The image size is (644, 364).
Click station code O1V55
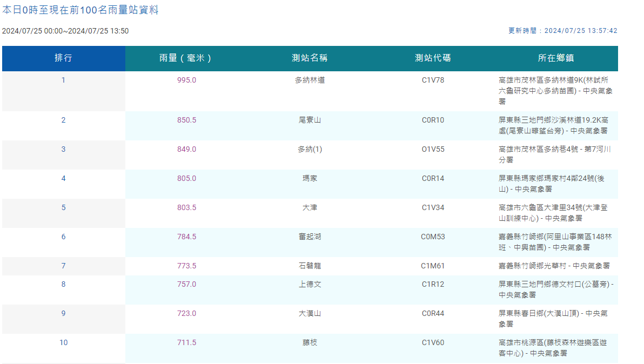pyautogui.click(x=433, y=150)
